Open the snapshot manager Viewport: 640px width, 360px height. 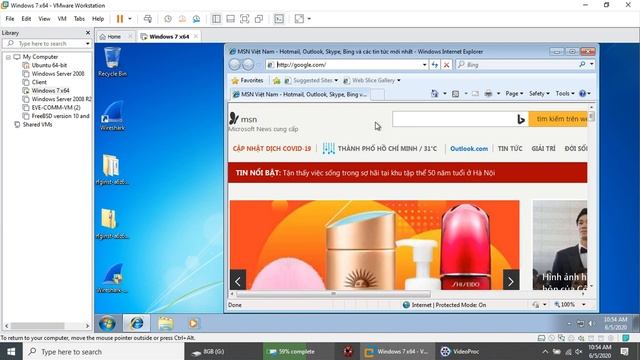pos(196,19)
